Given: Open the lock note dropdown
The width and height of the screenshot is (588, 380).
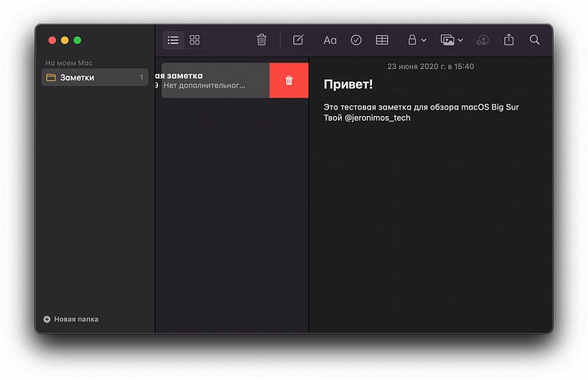Looking at the screenshot, I should coord(417,40).
